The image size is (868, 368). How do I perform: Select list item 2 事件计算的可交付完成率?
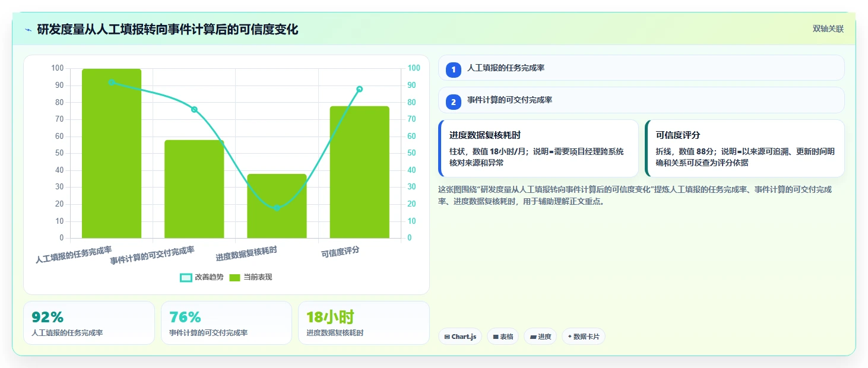(641, 100)
